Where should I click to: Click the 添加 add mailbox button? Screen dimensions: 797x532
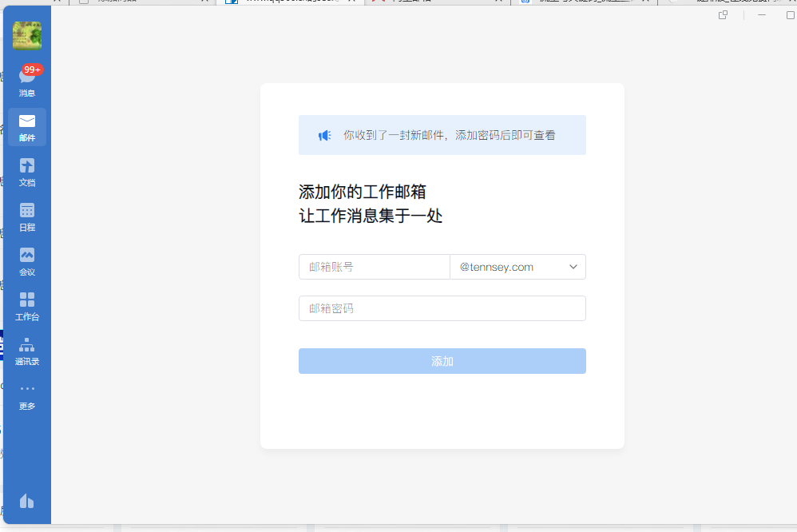tap(442, 361)
